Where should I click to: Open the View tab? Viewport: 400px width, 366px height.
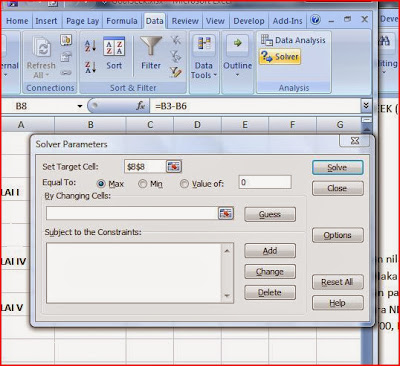[215, 21]
